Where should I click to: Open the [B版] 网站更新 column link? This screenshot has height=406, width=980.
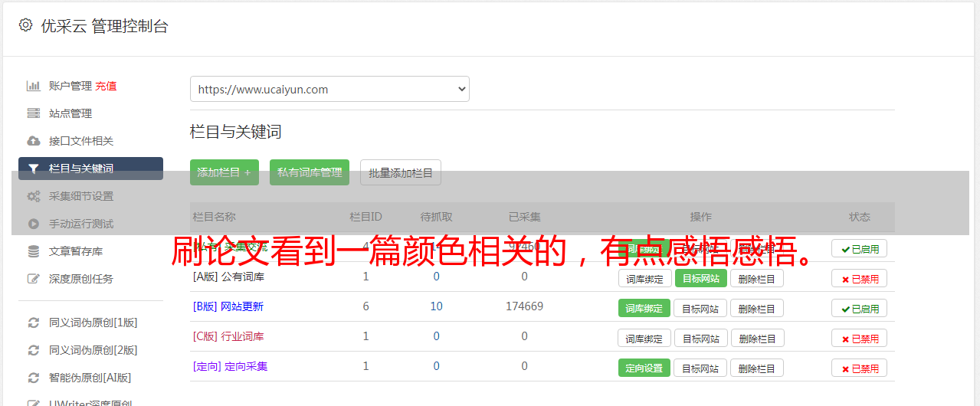click(228, 306)
